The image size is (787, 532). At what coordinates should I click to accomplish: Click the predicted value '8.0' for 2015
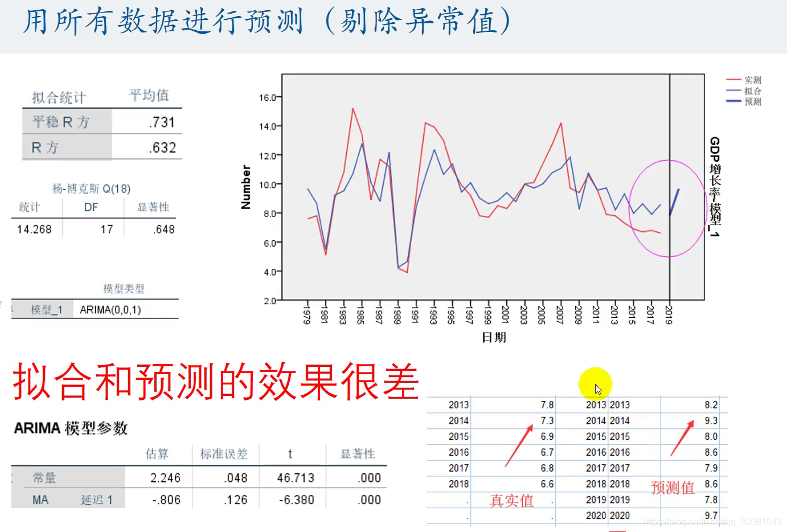coord(711,436)
